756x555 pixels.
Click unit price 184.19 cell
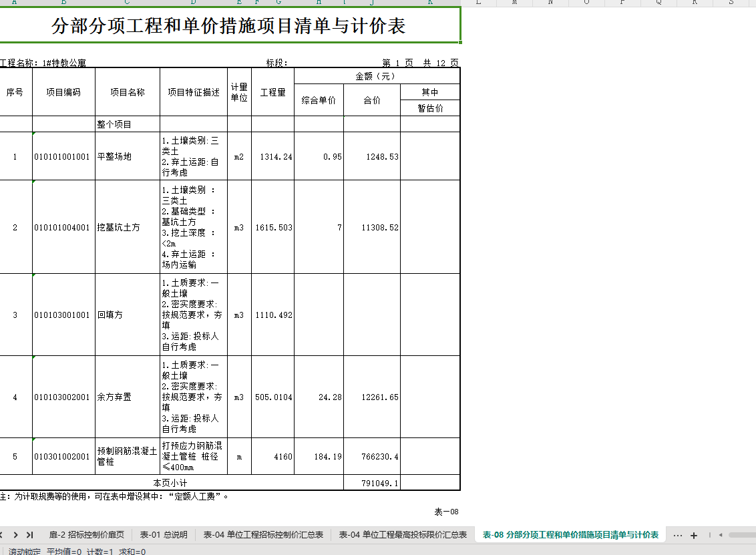coord(319,456)
